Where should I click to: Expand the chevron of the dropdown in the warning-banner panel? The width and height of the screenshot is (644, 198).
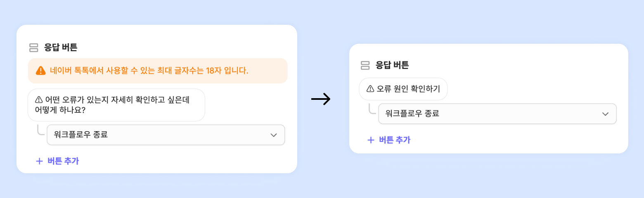(x=273, y=135)
